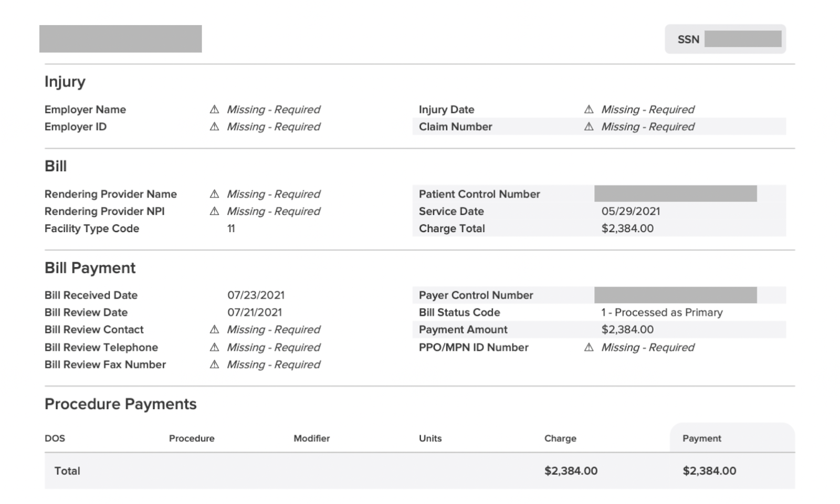The width and height of the screenshot is (840, 504).
Task: Click warning triangle in Claim Number row
Action: [x=589, y=127]
